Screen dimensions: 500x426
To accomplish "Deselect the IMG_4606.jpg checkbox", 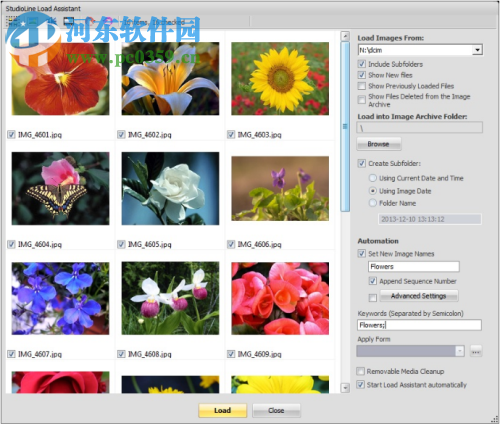I will pyautogui.click(x=231, y=244).
